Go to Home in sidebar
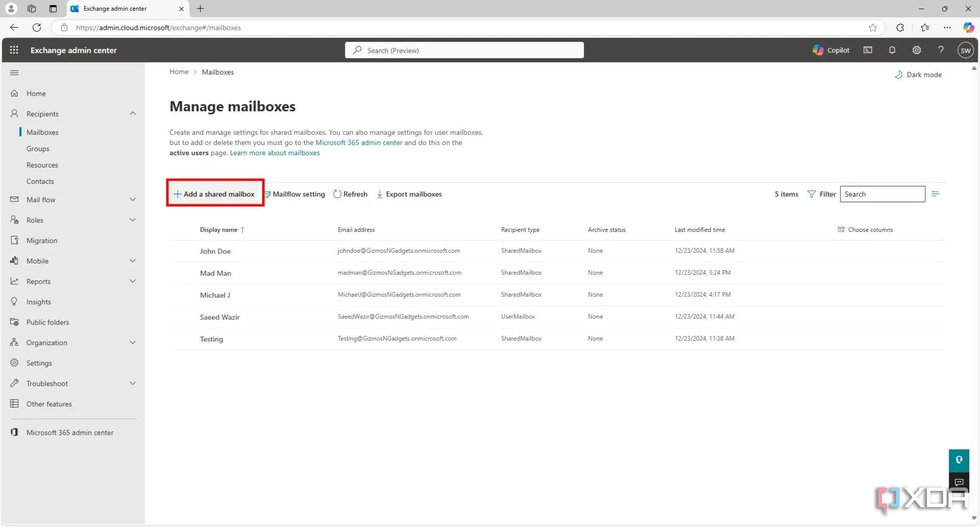 click(x=36, y=93)
